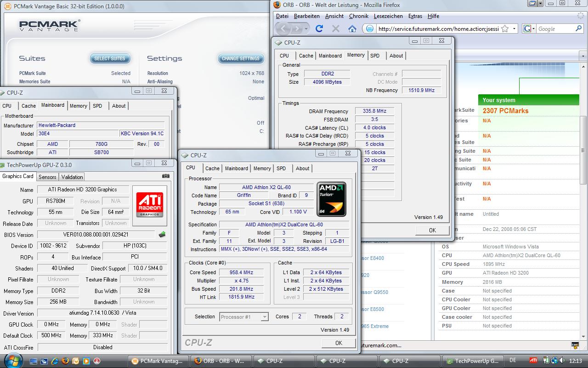Image resolution: width=588 pixels, height=368 pixels.
Task: Click the search magnifier icon in Firefox
Action: (579, 29)
